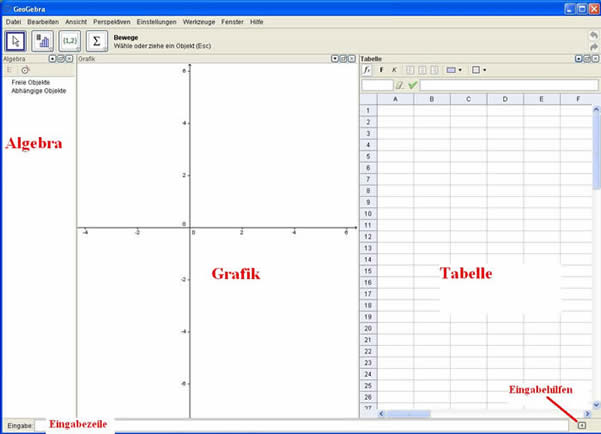Open the Hilfe menu
The image size is (601, 434).
[256, 22]
